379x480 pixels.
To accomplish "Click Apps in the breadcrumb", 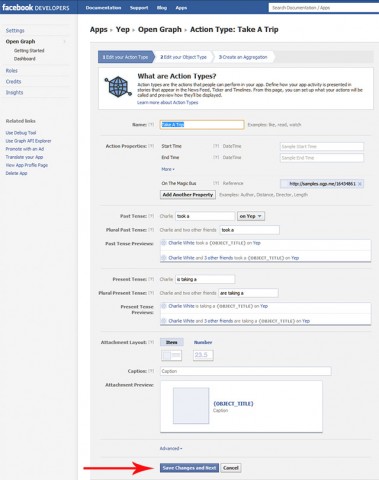I will coord(99,30).
